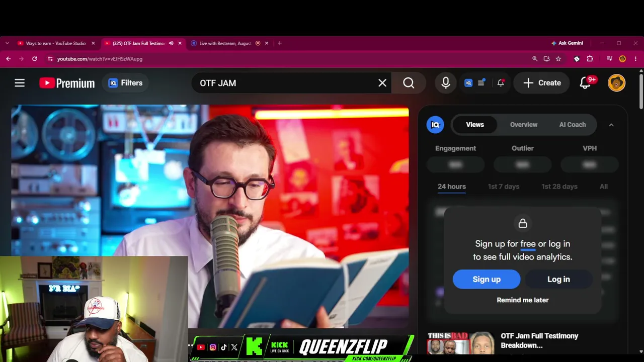The height and width of the screenshot is (362, 644).
Task: Open the media controls icon in toolbar
Action: click(x=609, y=59)
